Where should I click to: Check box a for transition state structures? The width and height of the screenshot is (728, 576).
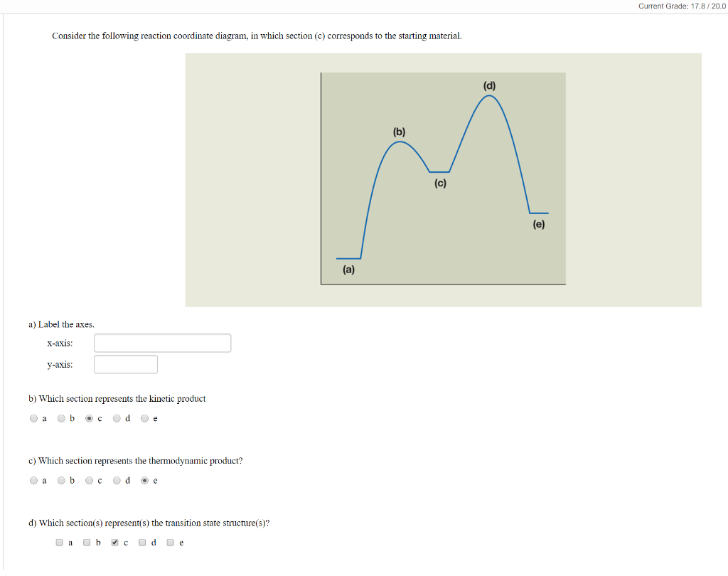tap(59, 542)
